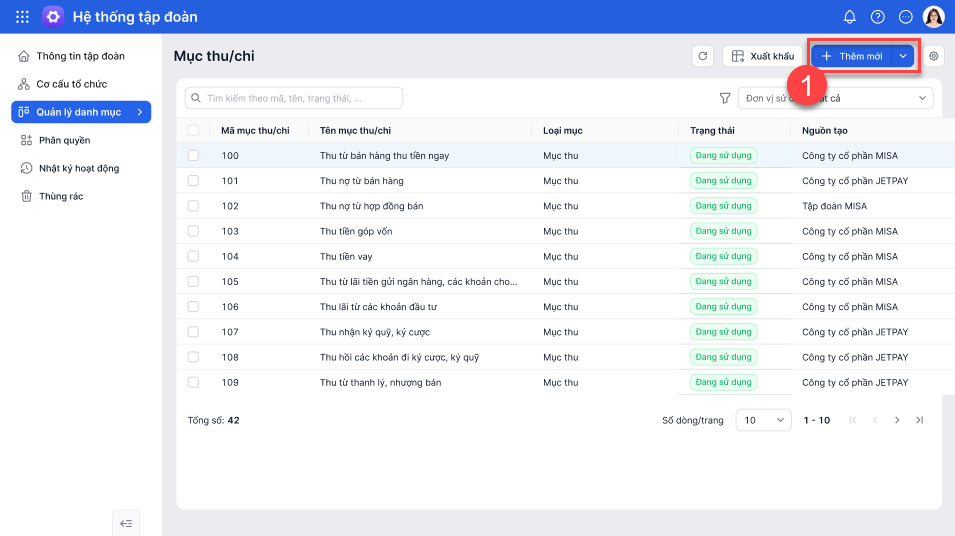
Task: Open the user avatar profile menu
Action: pos(934,17)
